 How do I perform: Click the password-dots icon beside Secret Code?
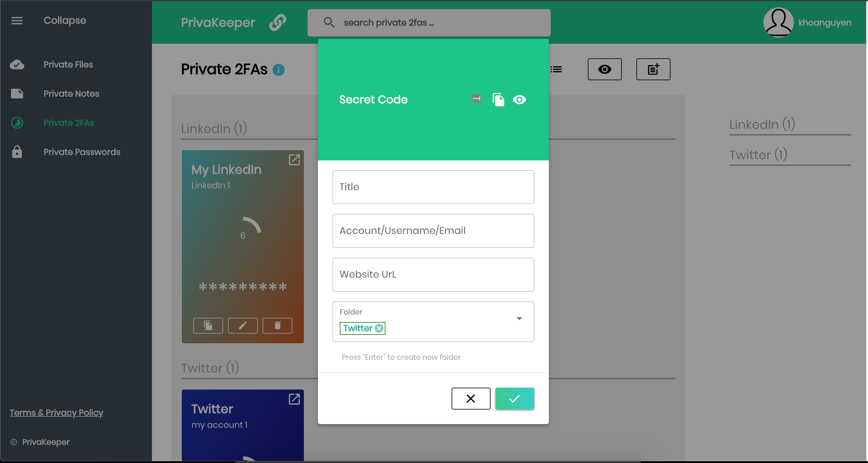tap(476, 99)
